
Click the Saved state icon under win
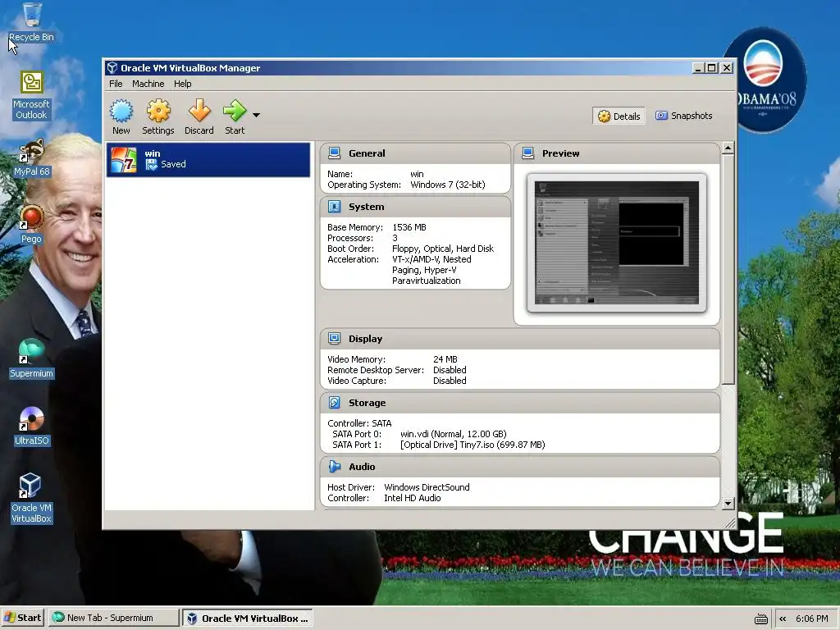coord(152,164)
